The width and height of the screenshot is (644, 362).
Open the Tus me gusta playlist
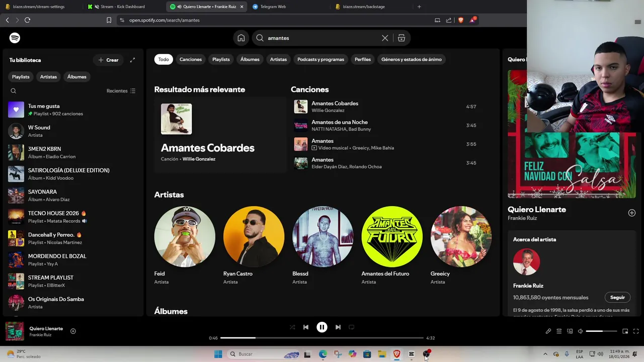point(73,110)
